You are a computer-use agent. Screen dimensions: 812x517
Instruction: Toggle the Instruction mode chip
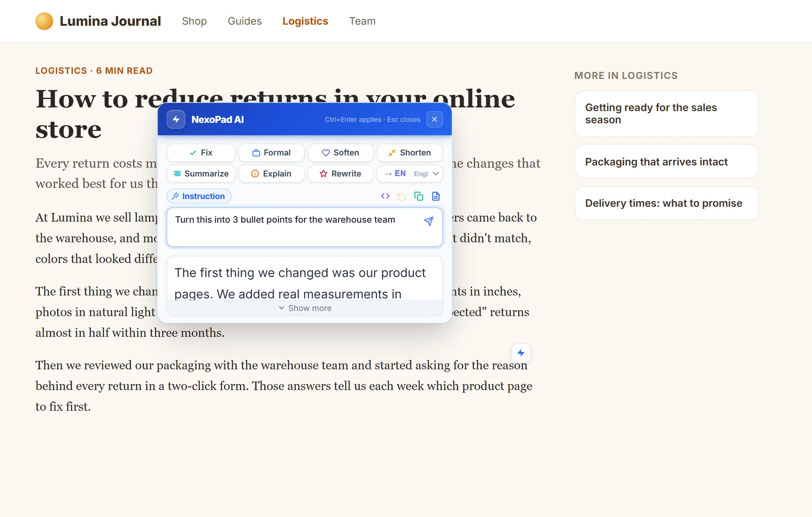tap(199, 196)
